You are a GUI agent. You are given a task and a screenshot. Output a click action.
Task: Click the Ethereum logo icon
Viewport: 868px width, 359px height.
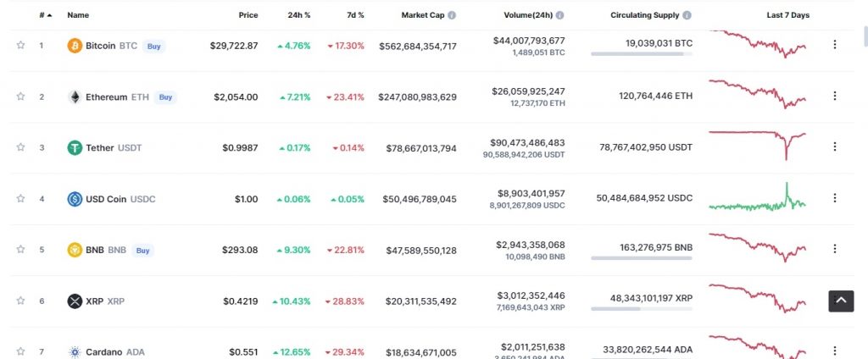tap(75, 97)
